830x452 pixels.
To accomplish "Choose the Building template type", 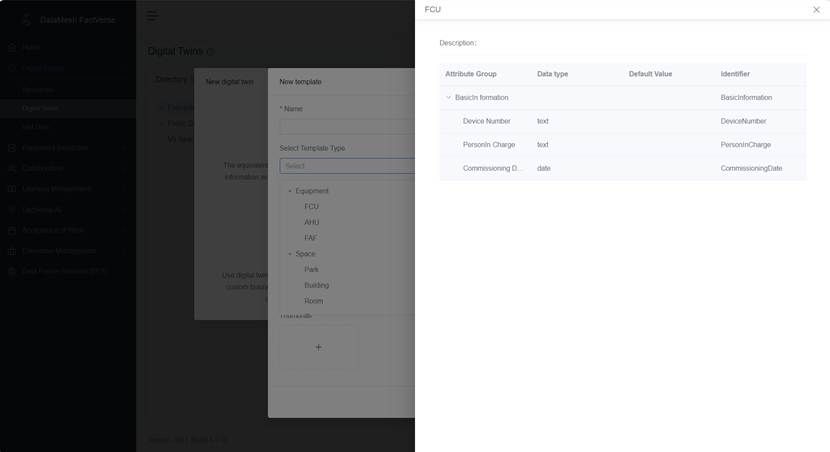I will (316, 285).
